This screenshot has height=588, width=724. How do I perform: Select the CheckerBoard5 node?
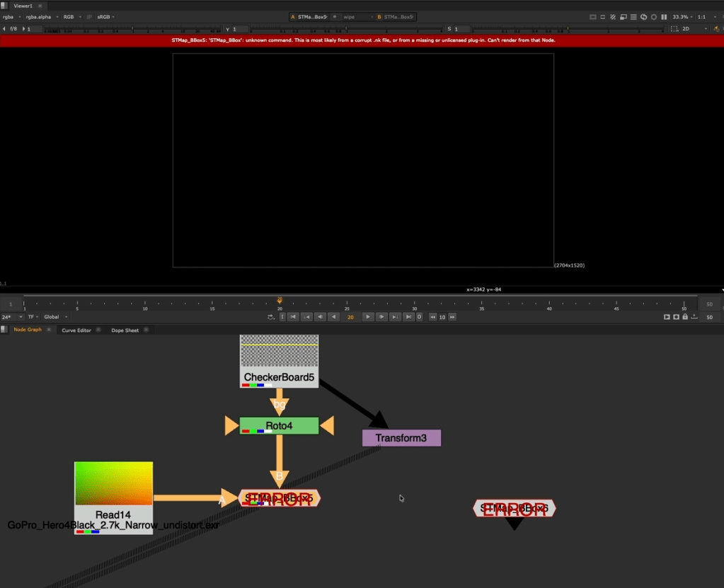click(x=279, y=362)
